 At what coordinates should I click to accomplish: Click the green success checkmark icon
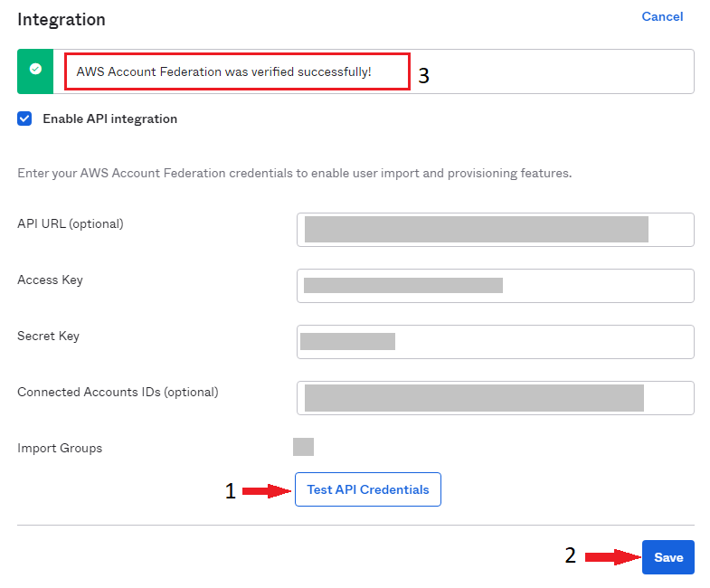(x=35, y=70)
